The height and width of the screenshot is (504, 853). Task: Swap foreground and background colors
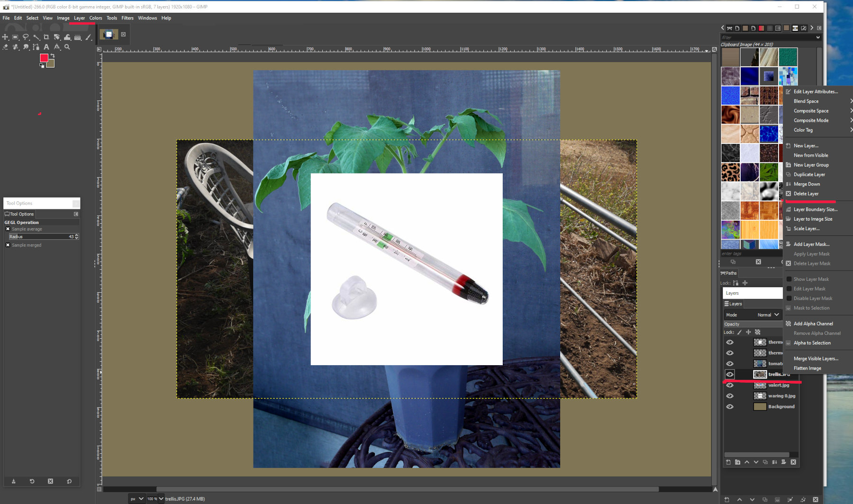53,56
